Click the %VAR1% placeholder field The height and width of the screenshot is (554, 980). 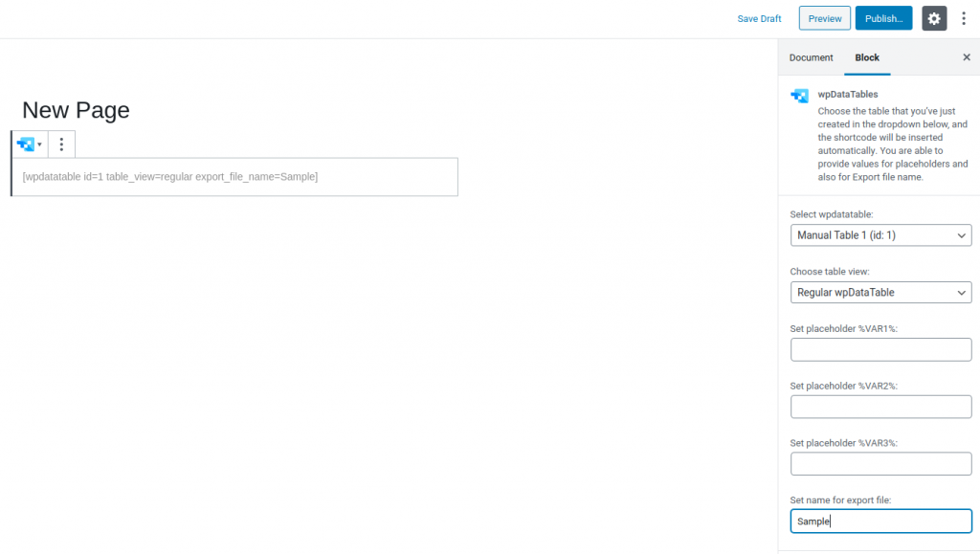[x=880, y=349]
